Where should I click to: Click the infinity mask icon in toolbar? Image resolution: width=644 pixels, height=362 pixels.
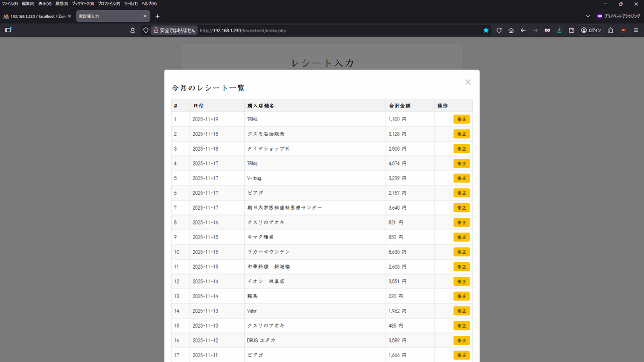(547, 31)
